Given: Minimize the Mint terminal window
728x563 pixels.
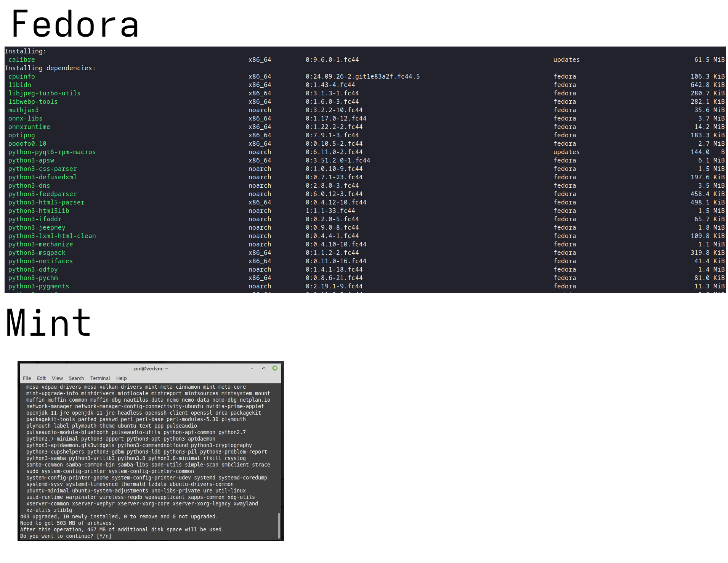Looking at the screenshot, I should (x=252, y=368).
